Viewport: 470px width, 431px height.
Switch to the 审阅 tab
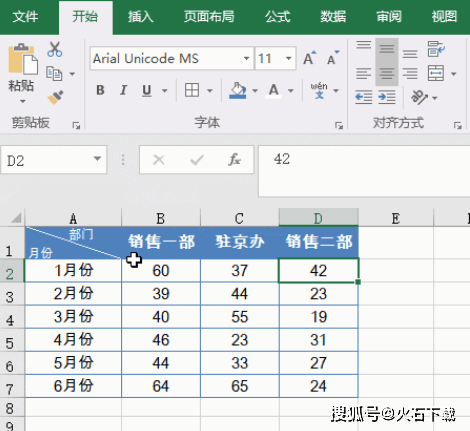(389, 17)
